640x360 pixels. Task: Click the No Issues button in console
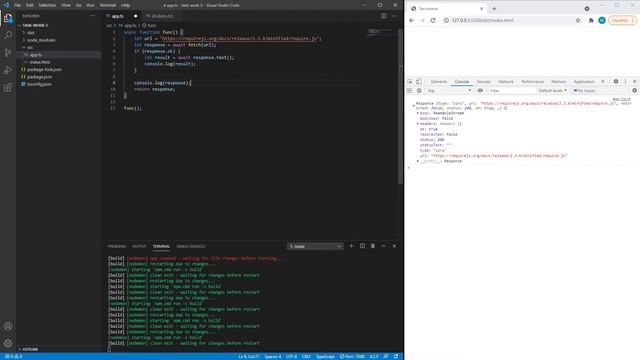(584, 91)
